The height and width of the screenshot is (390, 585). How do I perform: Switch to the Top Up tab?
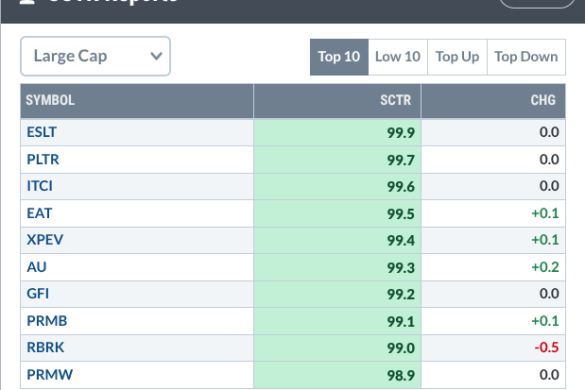coord(457,57)
